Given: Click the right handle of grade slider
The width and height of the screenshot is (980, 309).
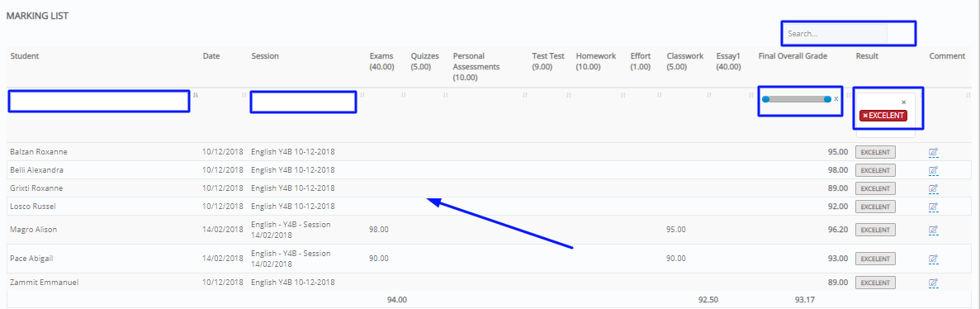Looking at the screenshot, I should point(827,99).
